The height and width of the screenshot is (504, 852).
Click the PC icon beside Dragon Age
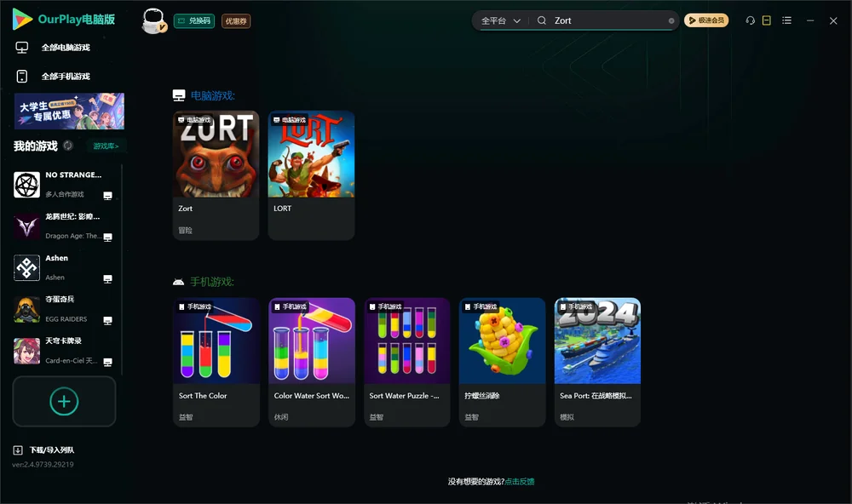pyautogui.click(x=107, y=238)
